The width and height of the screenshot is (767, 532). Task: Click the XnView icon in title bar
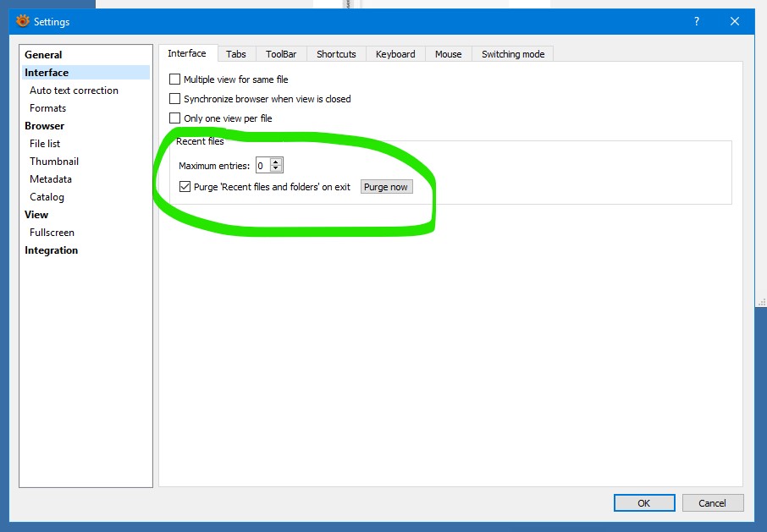point(23,21)
